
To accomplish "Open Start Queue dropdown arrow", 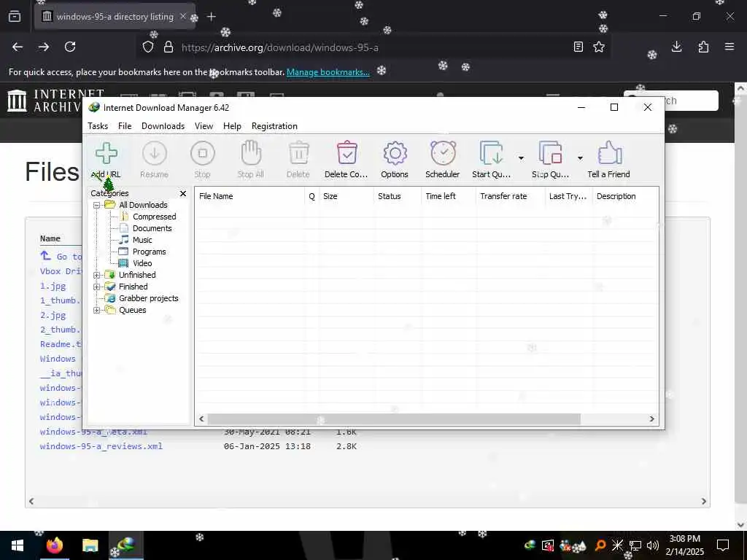I will [x=521, y=158].
